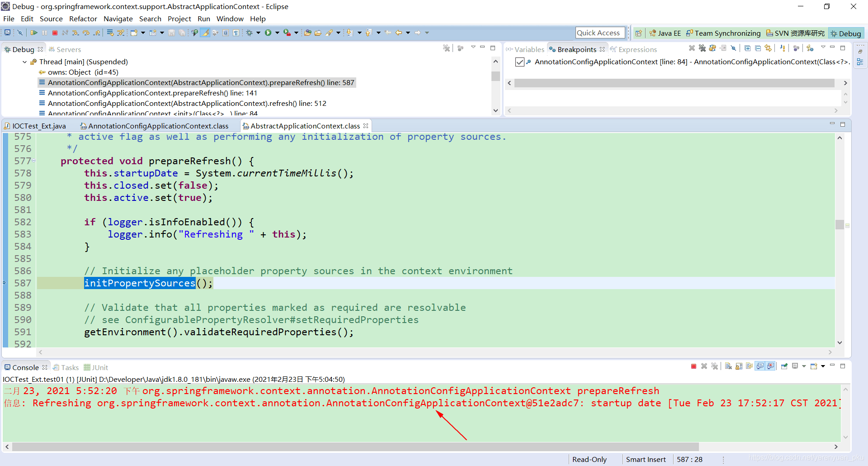Click the Use Step Filters icon

(121, 33)
